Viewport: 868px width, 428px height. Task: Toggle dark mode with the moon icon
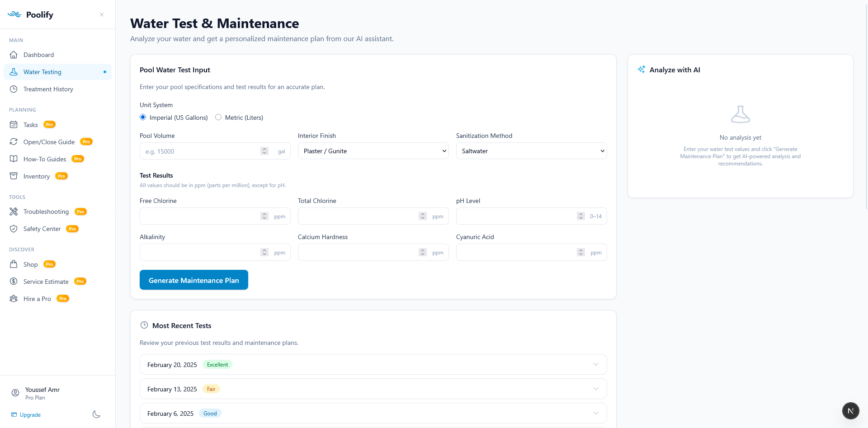(96, 414)
